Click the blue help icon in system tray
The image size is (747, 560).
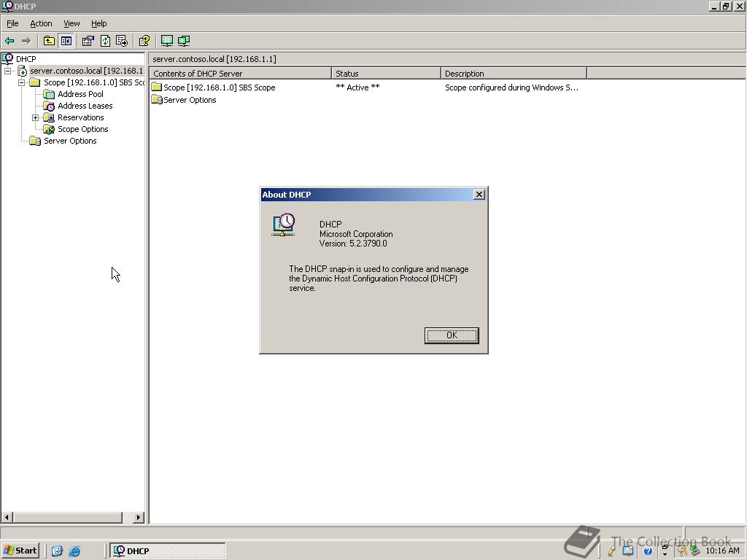(x=648, y=551)
